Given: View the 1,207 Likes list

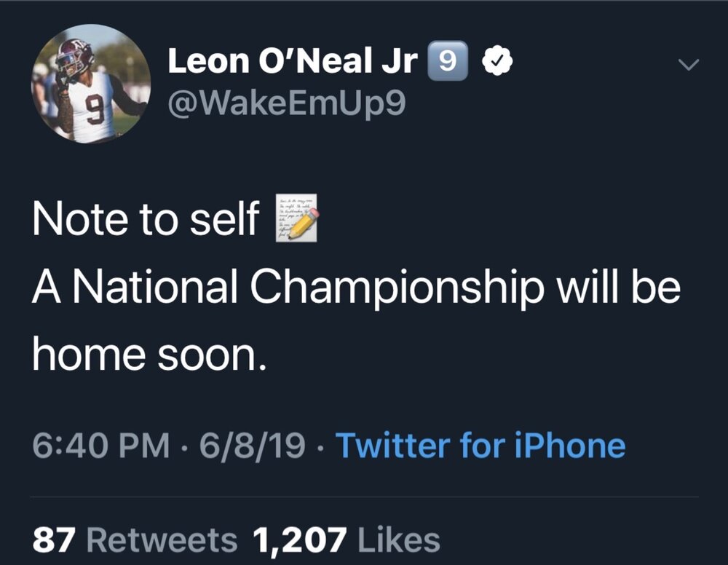Looking at the screenshot, I should point(346,540).
